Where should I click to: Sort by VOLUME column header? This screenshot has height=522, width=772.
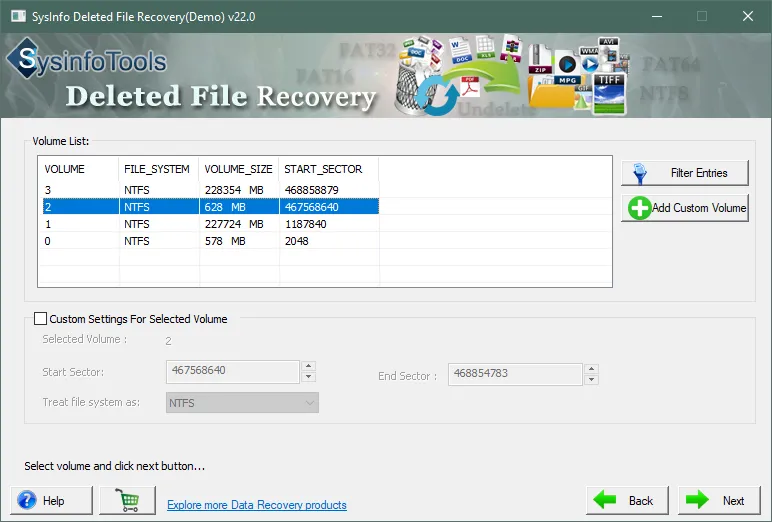(x=79, y=169)
